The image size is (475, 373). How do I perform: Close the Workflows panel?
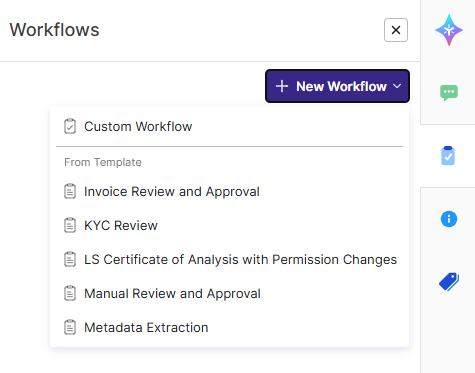(x=396, y=30)
